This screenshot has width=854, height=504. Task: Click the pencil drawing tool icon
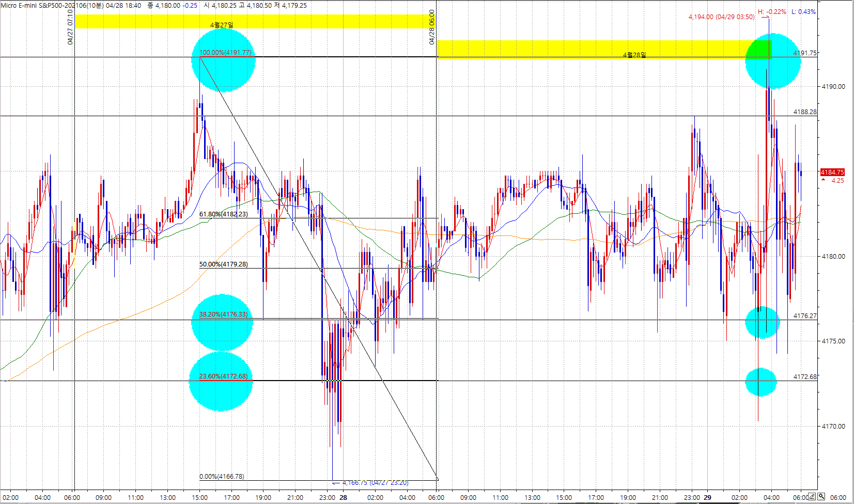812,497
